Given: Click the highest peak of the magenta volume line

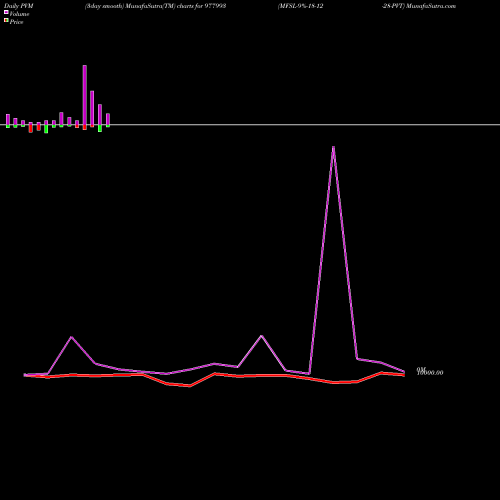Looking at the screenshot, I should pyautogui.click(x=333, y=147).
